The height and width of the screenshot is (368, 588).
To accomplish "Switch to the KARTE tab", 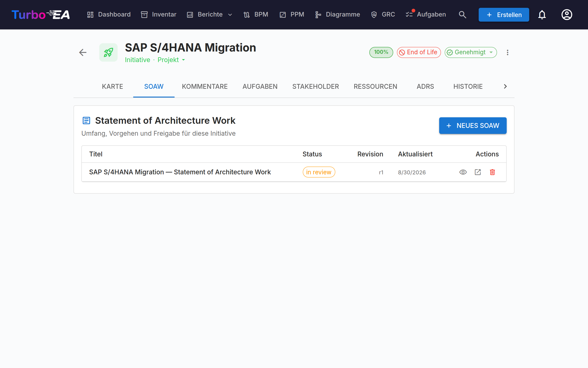I will (x=113, y=87).
